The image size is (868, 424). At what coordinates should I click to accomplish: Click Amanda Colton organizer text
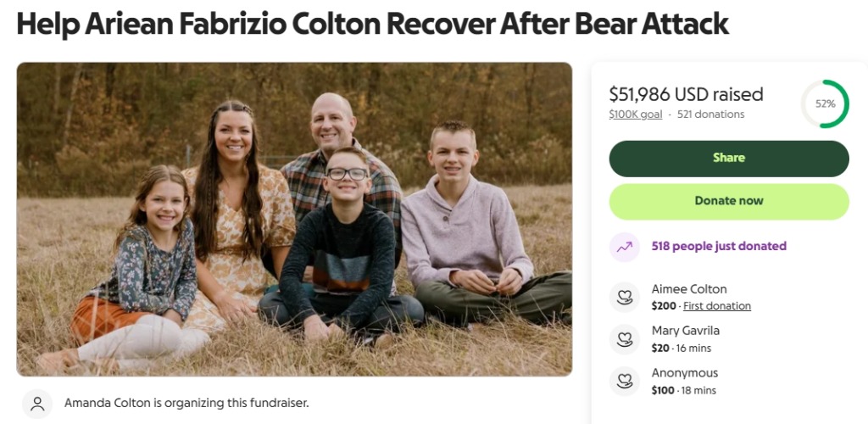(186, 403)
